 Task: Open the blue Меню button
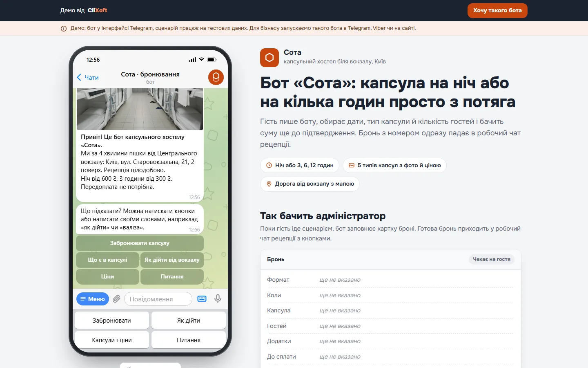click(93, 299)
